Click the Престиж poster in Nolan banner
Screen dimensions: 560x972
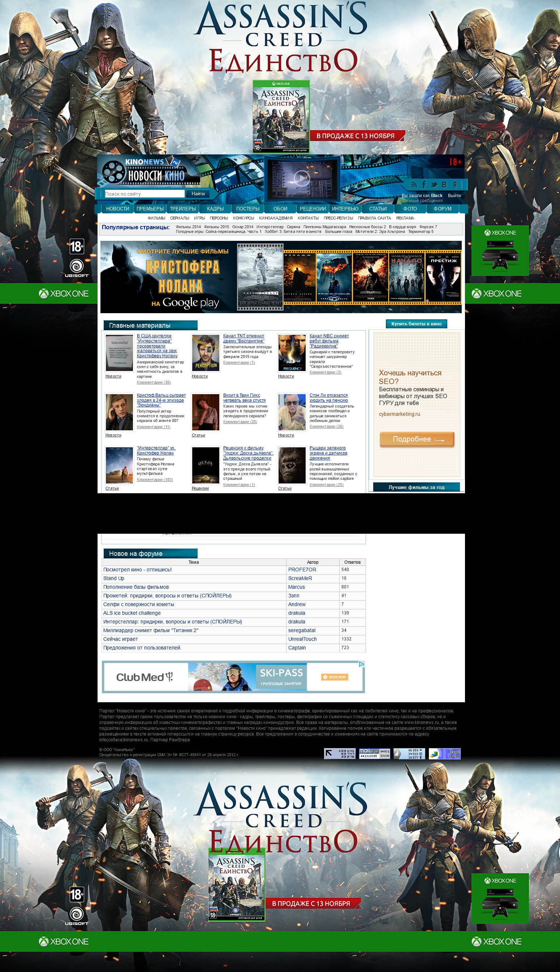coord(443,277)
